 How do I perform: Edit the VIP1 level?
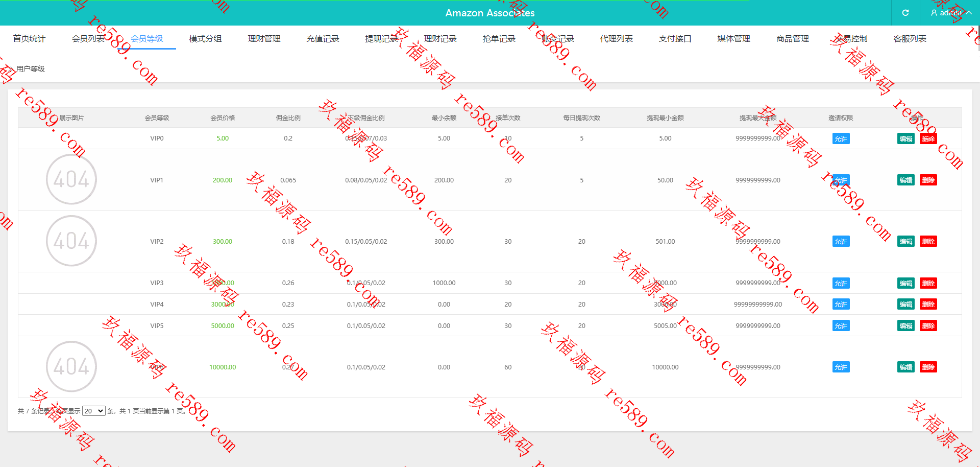[x=906, y=180]
